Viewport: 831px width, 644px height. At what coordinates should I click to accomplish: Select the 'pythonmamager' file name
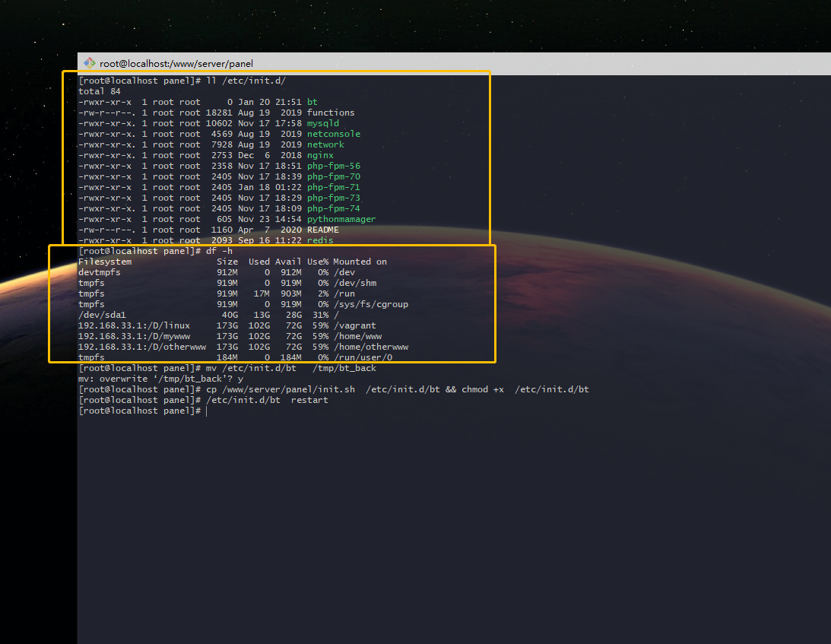coord(341,219)
